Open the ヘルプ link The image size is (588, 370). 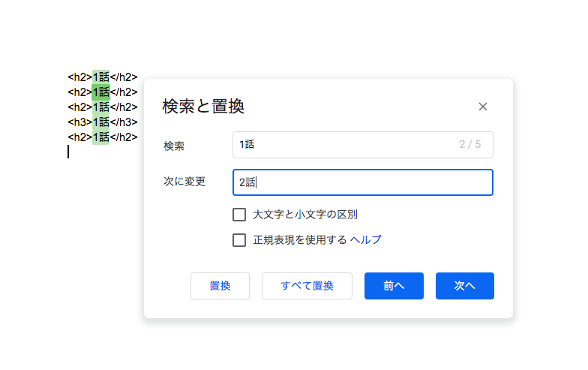tap(366, 239)
